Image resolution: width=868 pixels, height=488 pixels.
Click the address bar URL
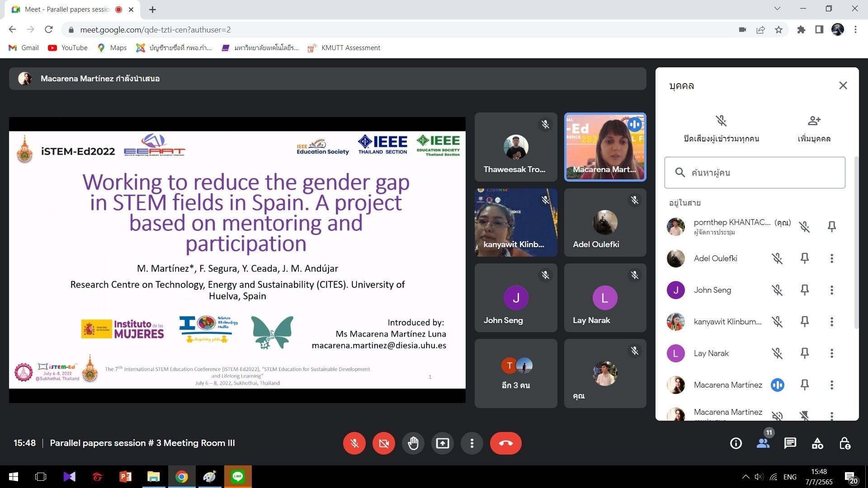tap(155, 30)
